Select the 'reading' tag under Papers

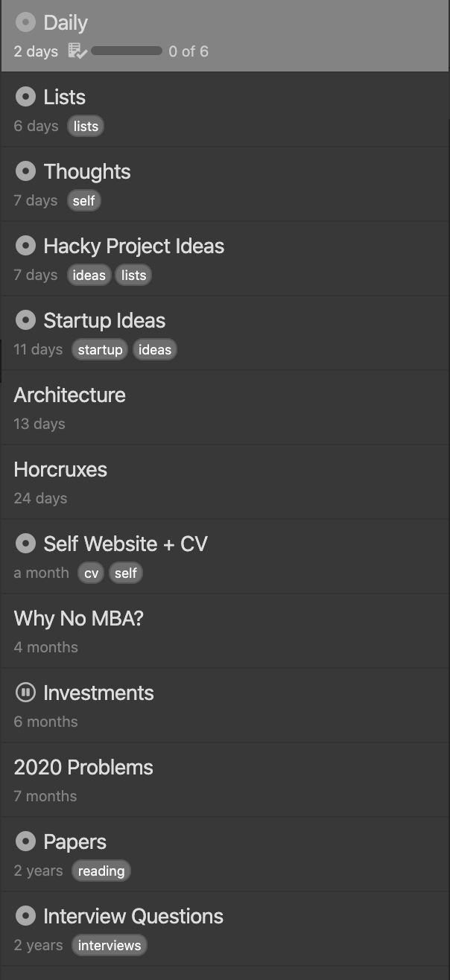(x=101, y=871)
